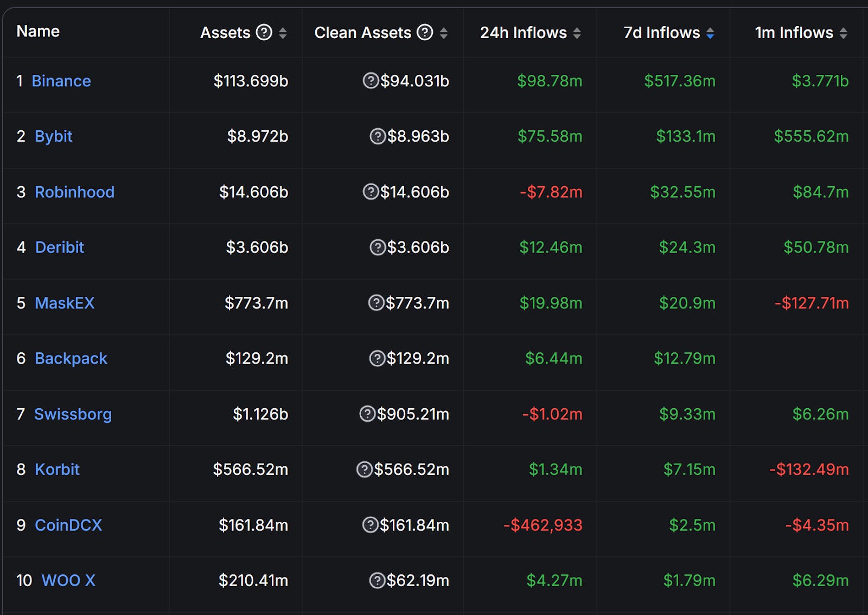This screenshot has width=868, height=615.
Task: Click the help icon beside Binance $94.031b
Action: click(x=371, y=81)
